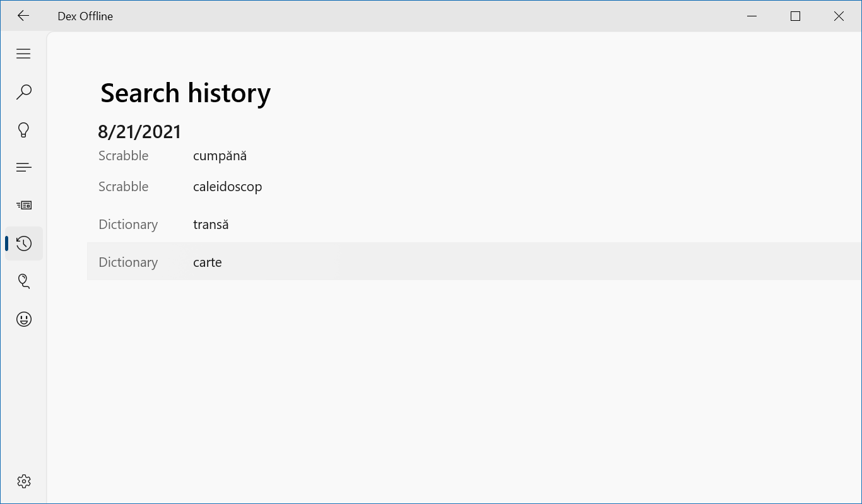The width and height of the screenshot is (862, 504).
Task: Click the balloon icon in sidebar
Action: point(23,281)
